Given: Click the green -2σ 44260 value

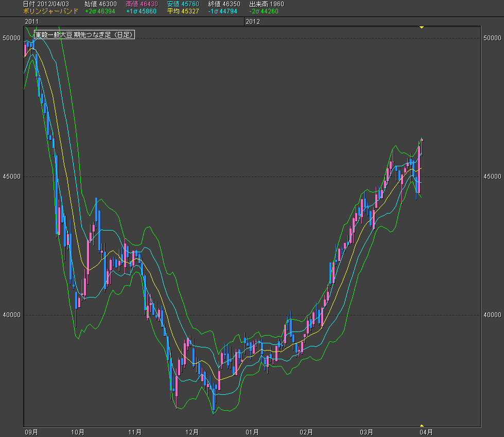Looking at the screenshot, I should coord(264,11).
